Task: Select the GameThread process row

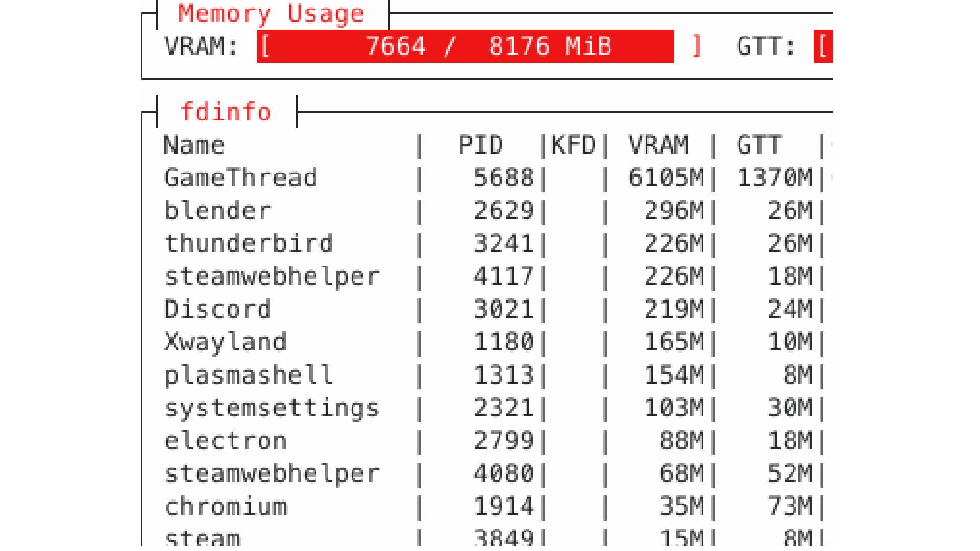Action: pos(240,177)
